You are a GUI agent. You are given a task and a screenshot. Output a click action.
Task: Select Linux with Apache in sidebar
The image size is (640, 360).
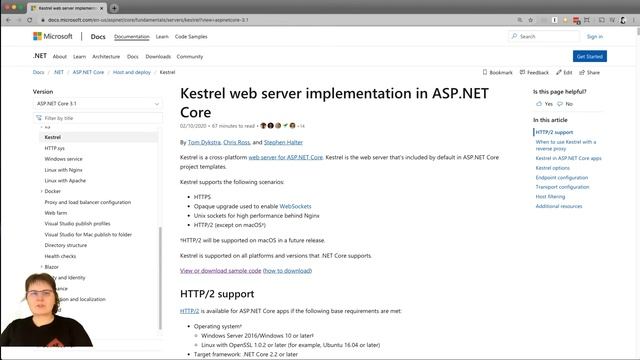pos(65,180)
